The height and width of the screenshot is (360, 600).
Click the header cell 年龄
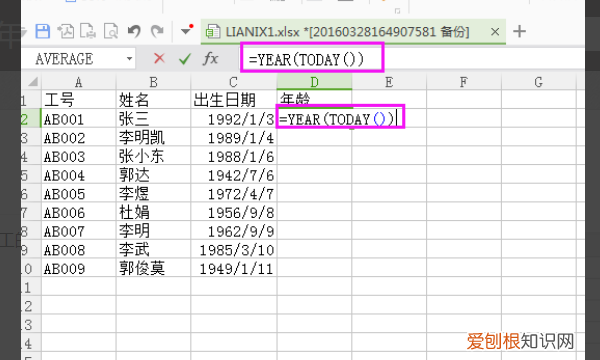[314, 98]
